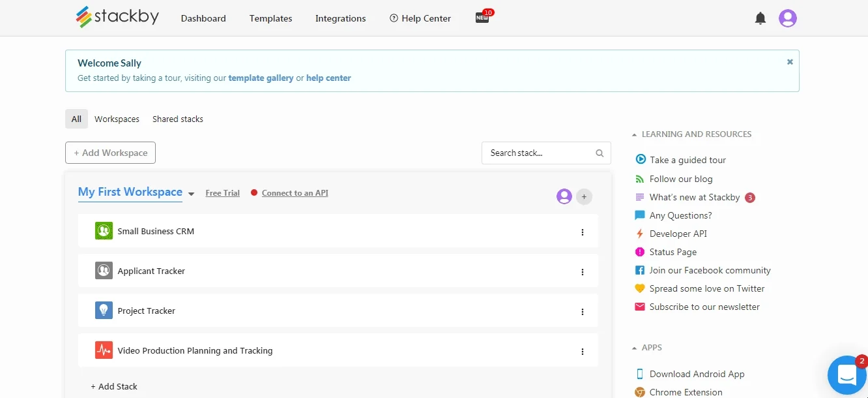Viewport: 868px width, 398px height.
Task: Click Add Stack
Action: [114, 386]
